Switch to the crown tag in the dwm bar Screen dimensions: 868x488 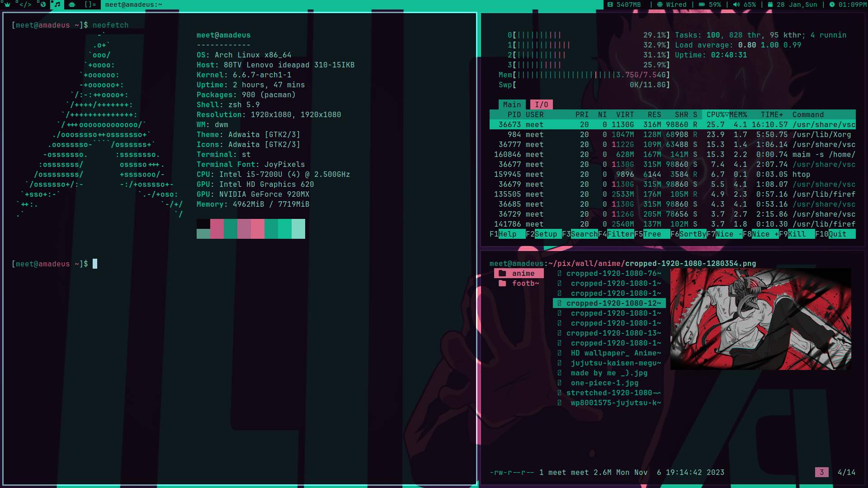pyautogui.click(x=7, y=5)
